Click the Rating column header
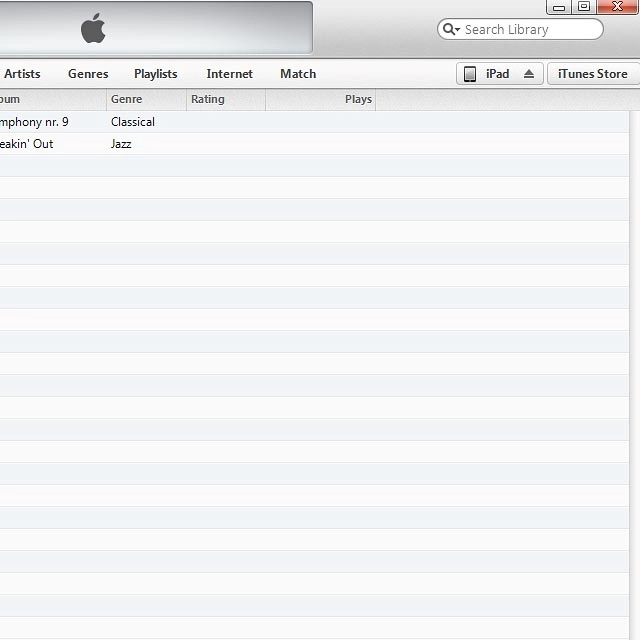The height and width of the screenshot is (640, 640). [207, 99]
